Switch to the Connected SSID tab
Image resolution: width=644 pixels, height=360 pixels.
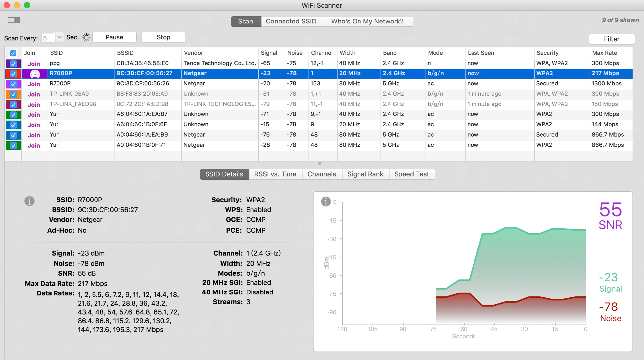[x=291, y=22]
